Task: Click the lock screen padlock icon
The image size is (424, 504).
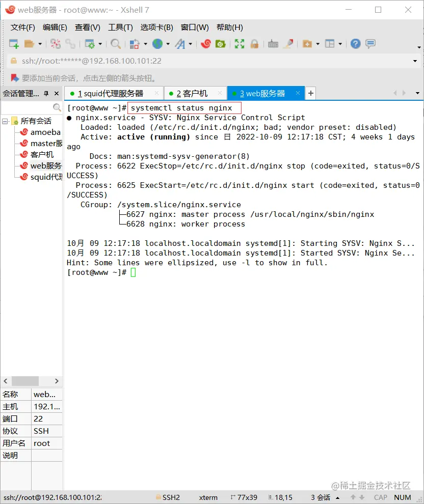Action: click(254, 44)
